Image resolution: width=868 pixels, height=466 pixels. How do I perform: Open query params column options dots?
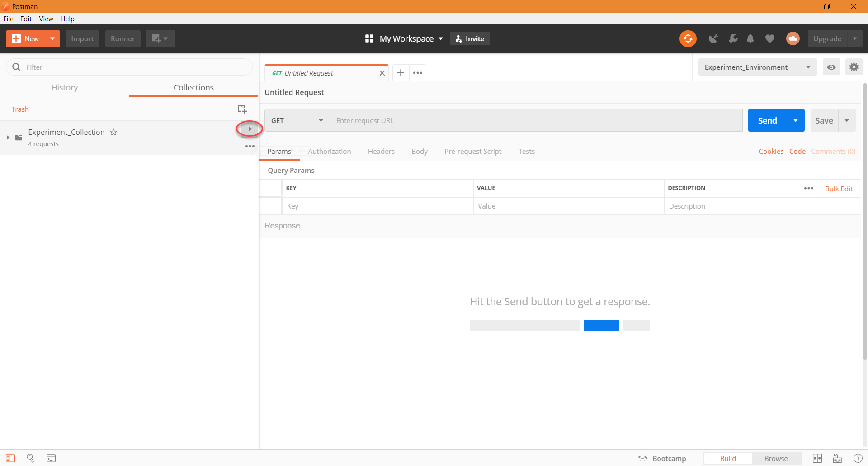(x=809, y=188)
